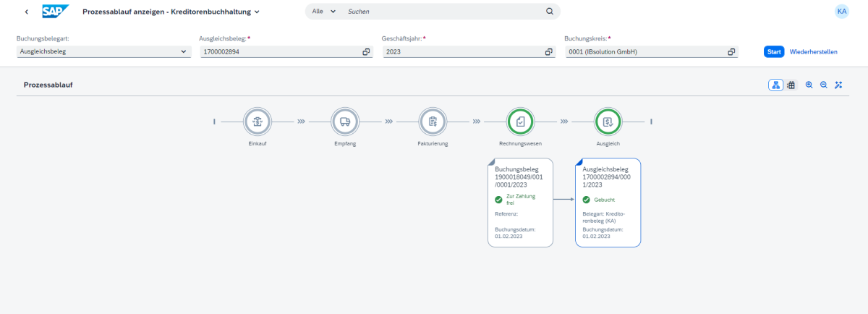
Task: Select the Ausgleich step icon
Action: tap(608, 122)
